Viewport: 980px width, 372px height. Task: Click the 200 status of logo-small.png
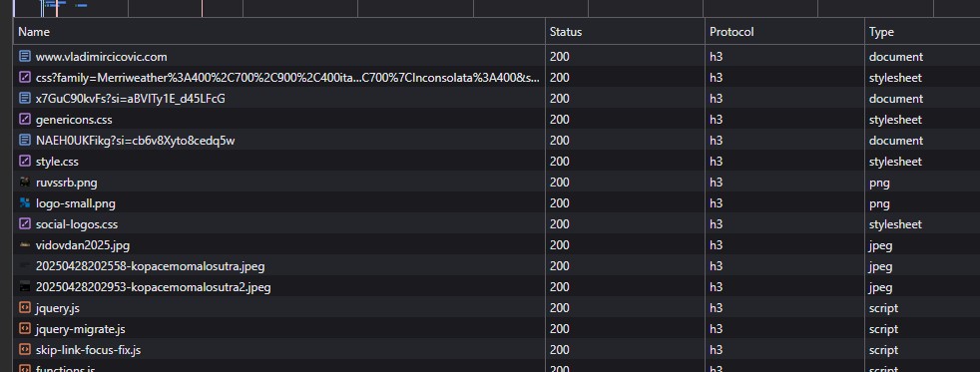click(x=560, y=203)
